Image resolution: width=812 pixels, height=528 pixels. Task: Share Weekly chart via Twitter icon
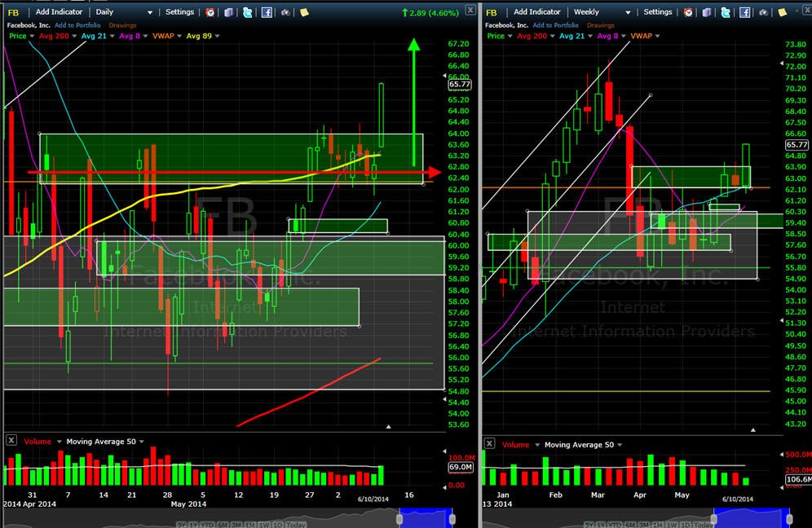point(726,12)
